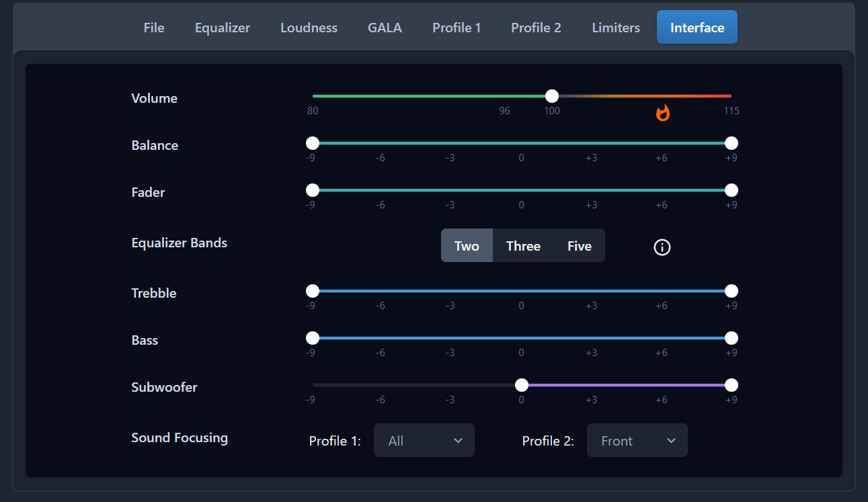Open the Profile 2 sound focusing dropdown
The height and width of the screenshot is (502, 868).
637,441
